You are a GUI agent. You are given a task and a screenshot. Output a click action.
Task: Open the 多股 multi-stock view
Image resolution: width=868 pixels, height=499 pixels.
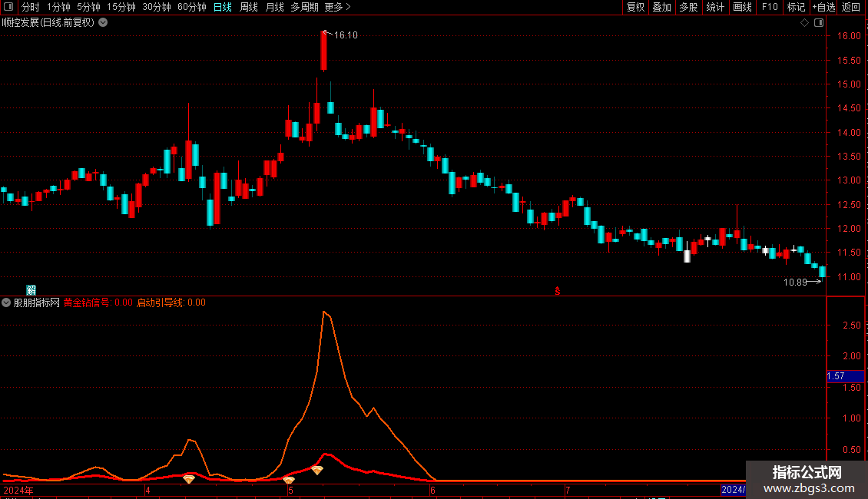tap(688, 7)
